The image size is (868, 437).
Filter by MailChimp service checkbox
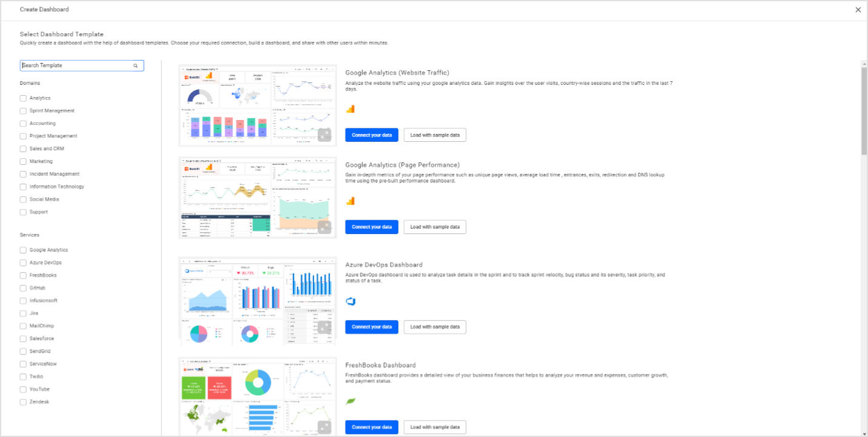pyautogui.click(x=23, y=326)
